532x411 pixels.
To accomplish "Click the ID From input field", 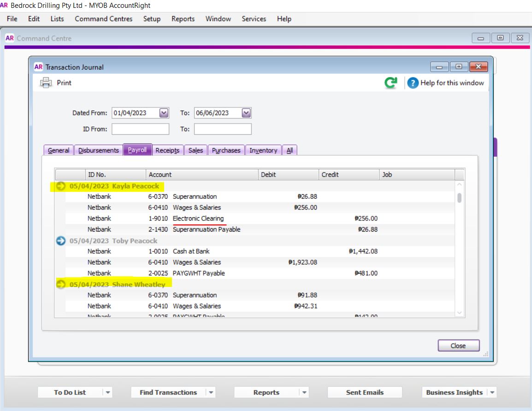I will coord(141,129).
